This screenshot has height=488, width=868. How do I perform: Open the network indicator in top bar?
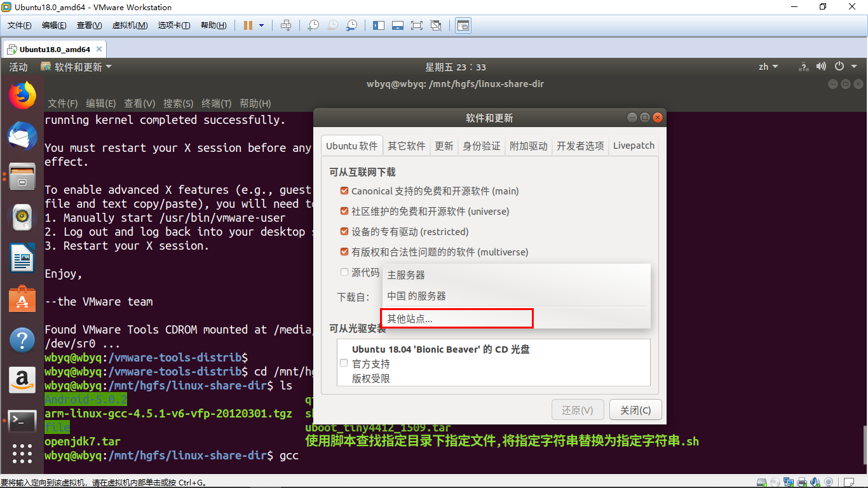pos(803,67)
